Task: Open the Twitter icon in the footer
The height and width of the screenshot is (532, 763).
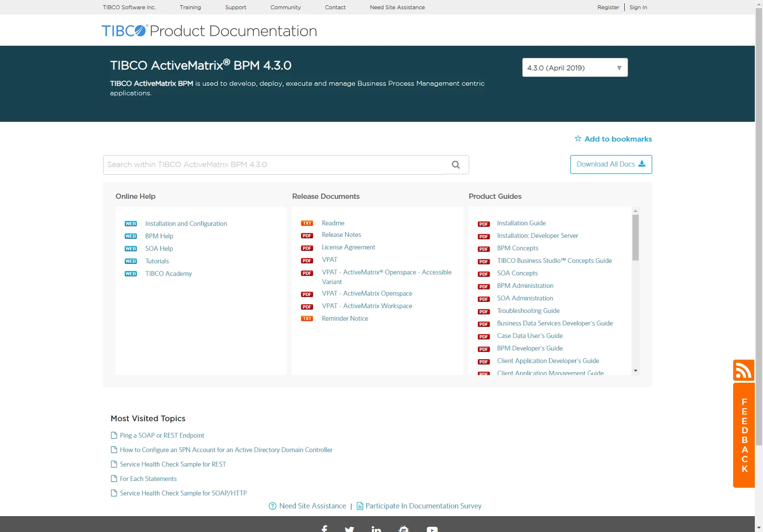Action: (350, 529)
